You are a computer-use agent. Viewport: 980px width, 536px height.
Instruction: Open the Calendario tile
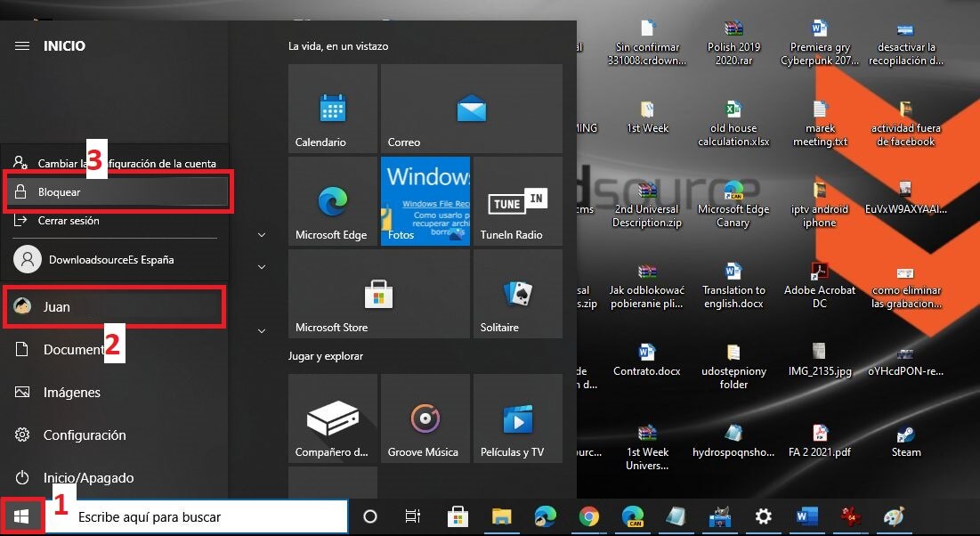coord(333,109)
